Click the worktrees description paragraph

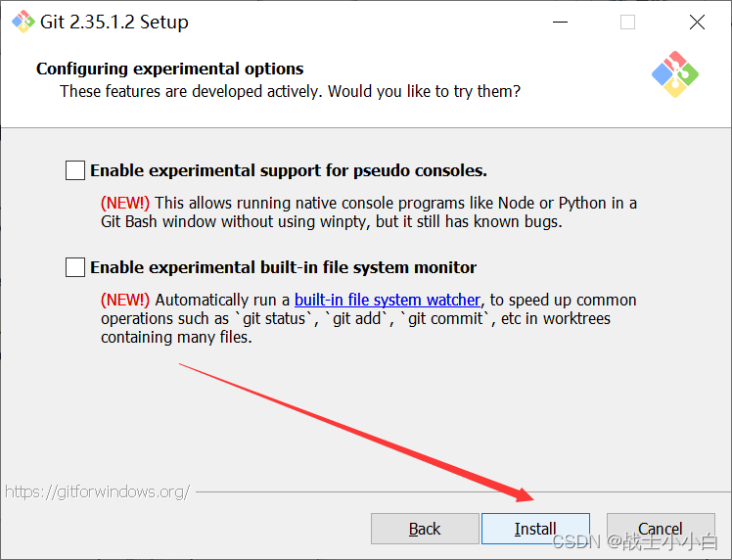[369, 318]
